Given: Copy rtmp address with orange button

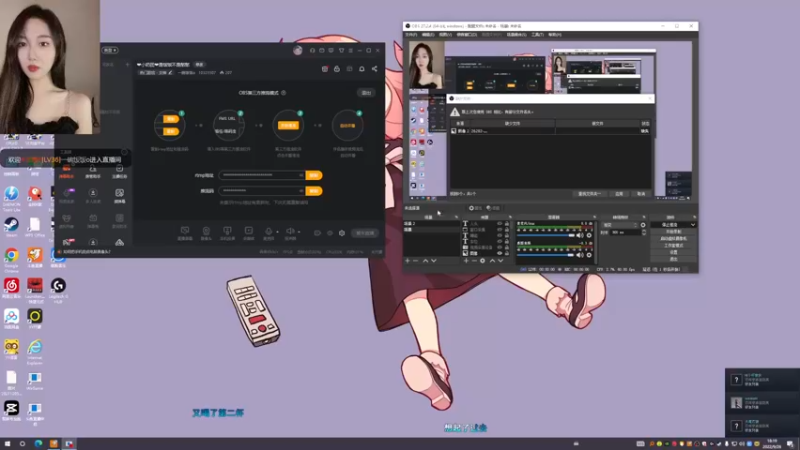Looking at the screenshot, I should pos(314,175).
